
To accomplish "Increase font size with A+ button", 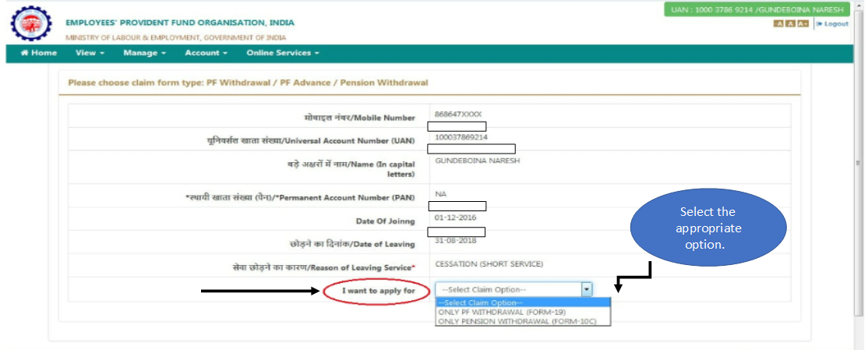I will click(x=803, y=24).
